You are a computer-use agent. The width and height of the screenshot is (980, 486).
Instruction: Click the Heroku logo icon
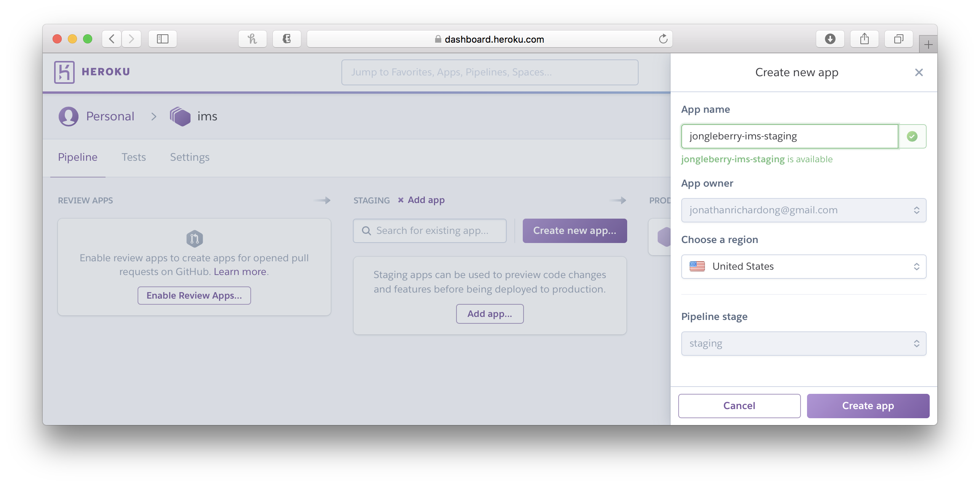click(x=64, y=72)
